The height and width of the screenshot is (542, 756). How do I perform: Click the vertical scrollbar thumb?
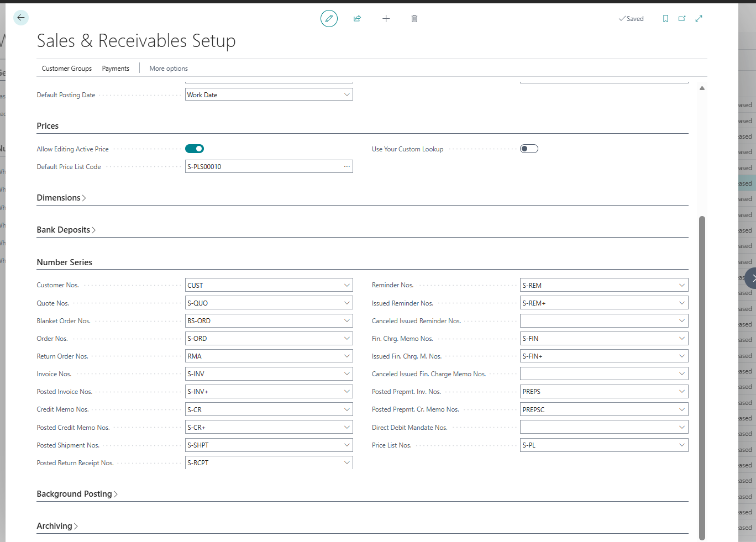[702, 377]
